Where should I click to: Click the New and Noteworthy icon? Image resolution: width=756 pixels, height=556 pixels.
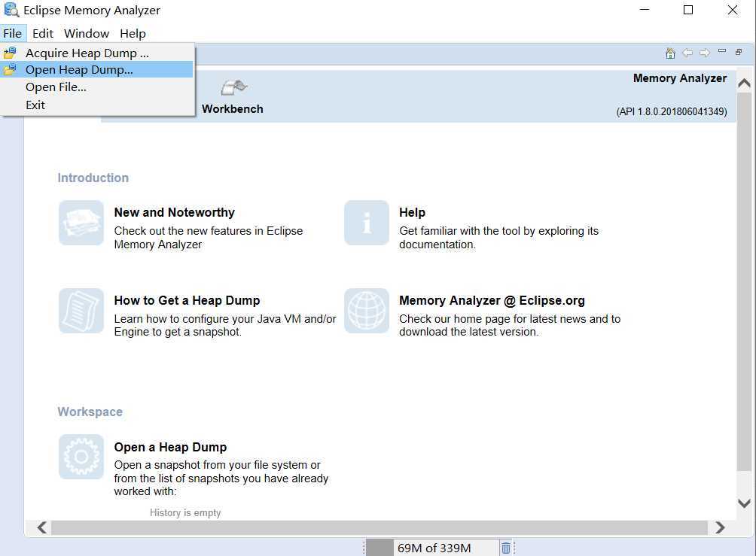click(81, 223)
